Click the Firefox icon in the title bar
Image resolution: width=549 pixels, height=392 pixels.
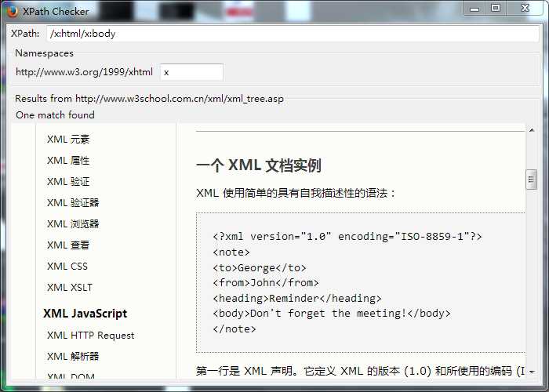coord(13,11)
